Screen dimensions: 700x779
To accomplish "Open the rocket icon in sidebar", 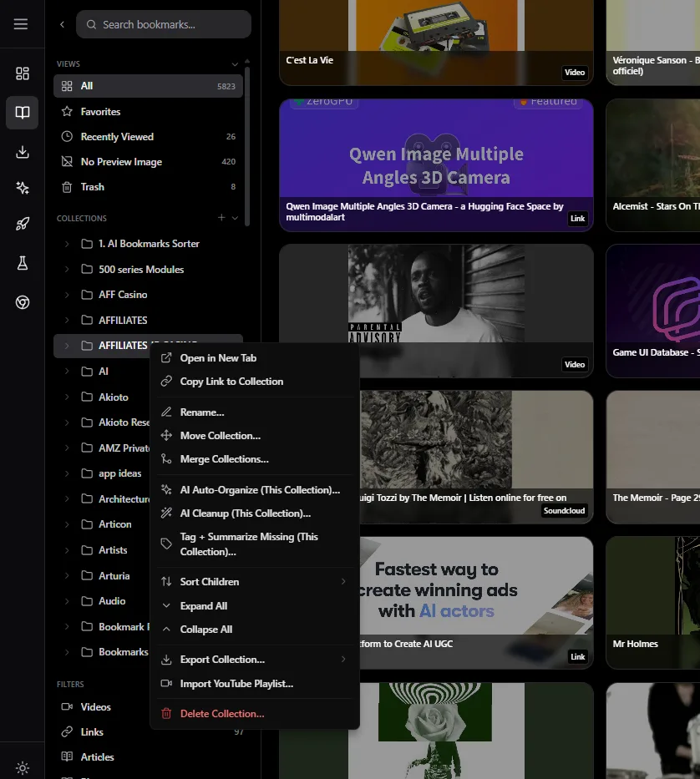I will pos(23,224).
